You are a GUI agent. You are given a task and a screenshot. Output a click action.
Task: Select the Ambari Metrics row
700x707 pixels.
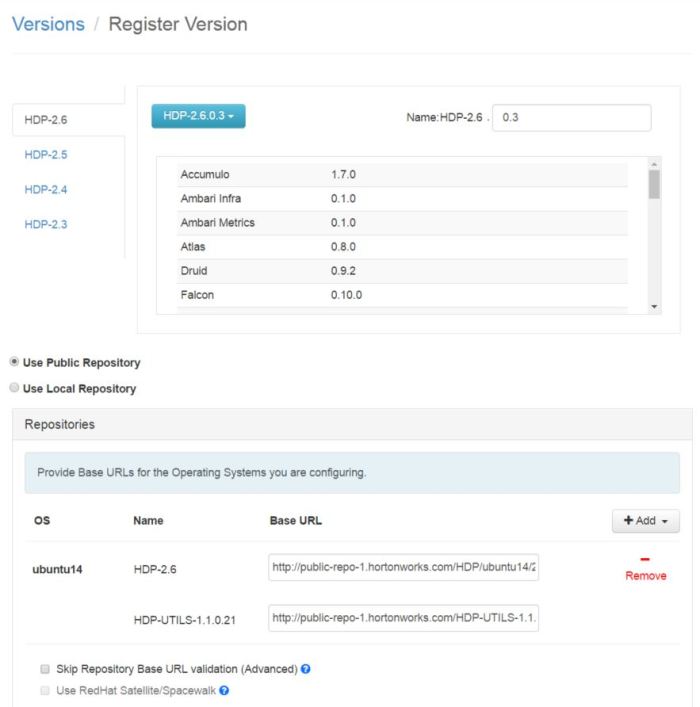pyautogui.click(x=402, y=223)
